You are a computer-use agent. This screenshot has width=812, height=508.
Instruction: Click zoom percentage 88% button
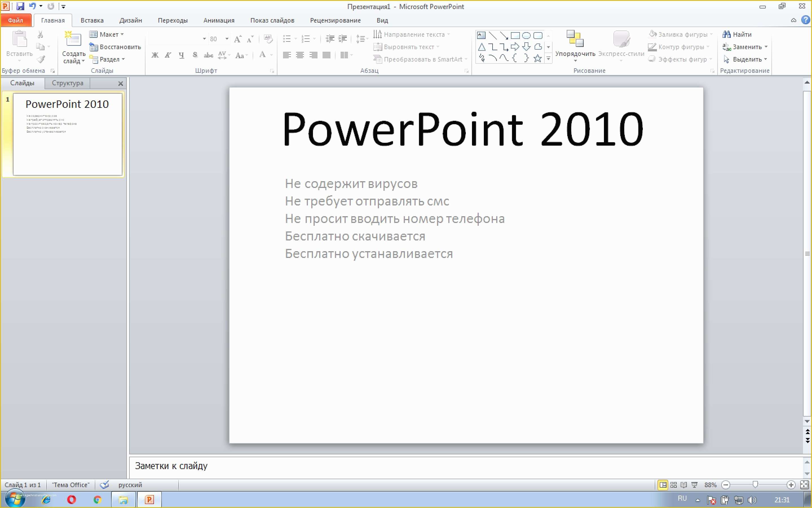coord(710,485)
